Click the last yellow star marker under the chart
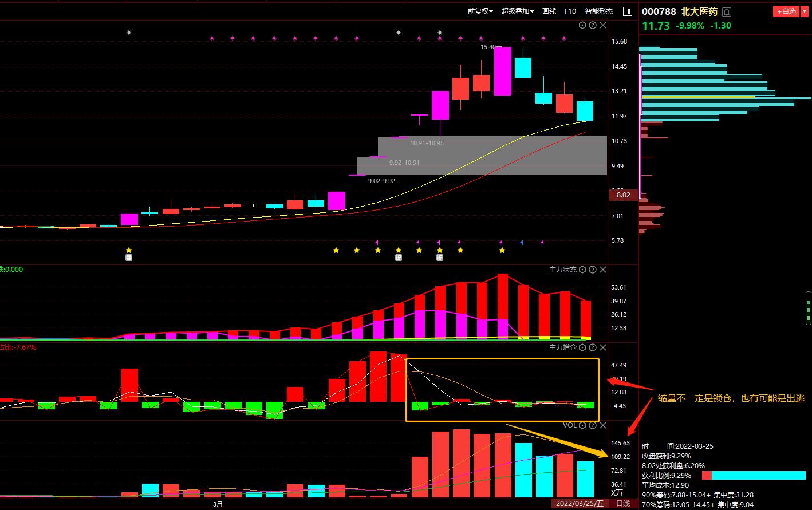The height and width of the screenshot is (510, 812). pos(502,250)
